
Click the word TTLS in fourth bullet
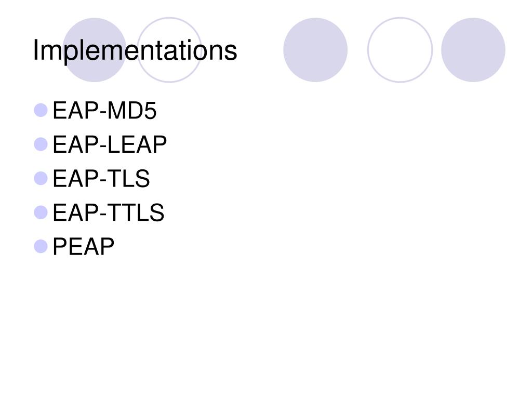pyautogui.click(x=136, y=212)
